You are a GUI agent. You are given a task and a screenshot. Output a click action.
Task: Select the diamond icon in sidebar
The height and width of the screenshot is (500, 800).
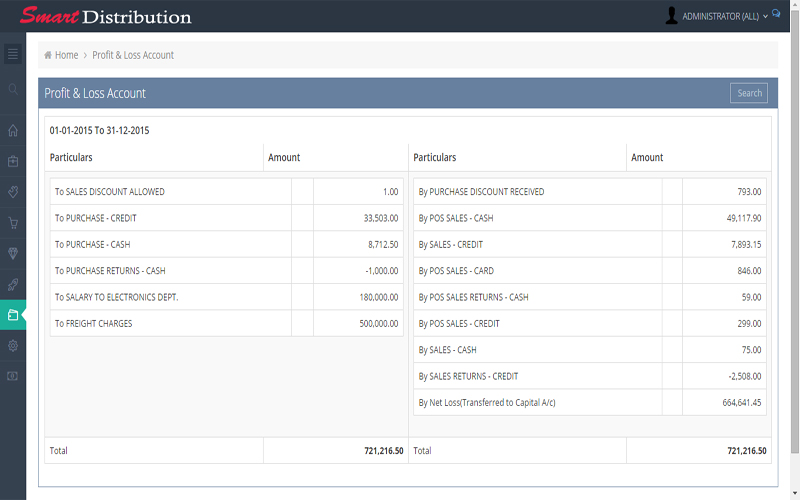[x=13, y=254]
